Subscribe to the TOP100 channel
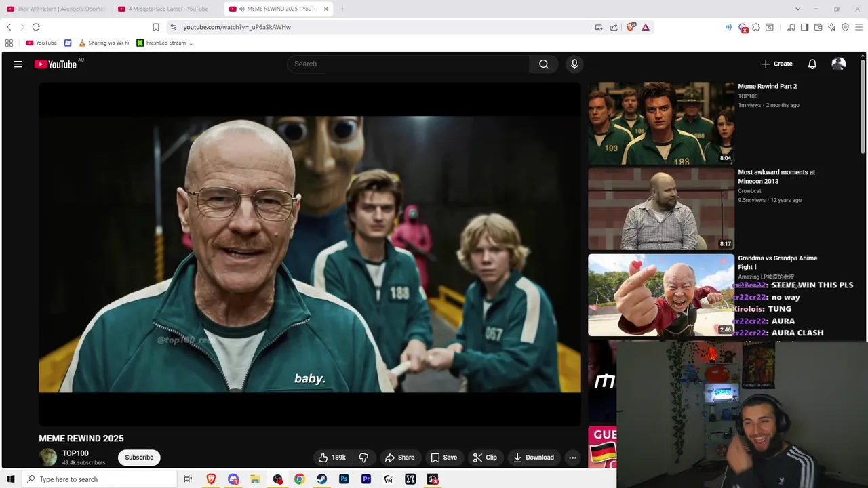868x488 pixels. [139, 457]
